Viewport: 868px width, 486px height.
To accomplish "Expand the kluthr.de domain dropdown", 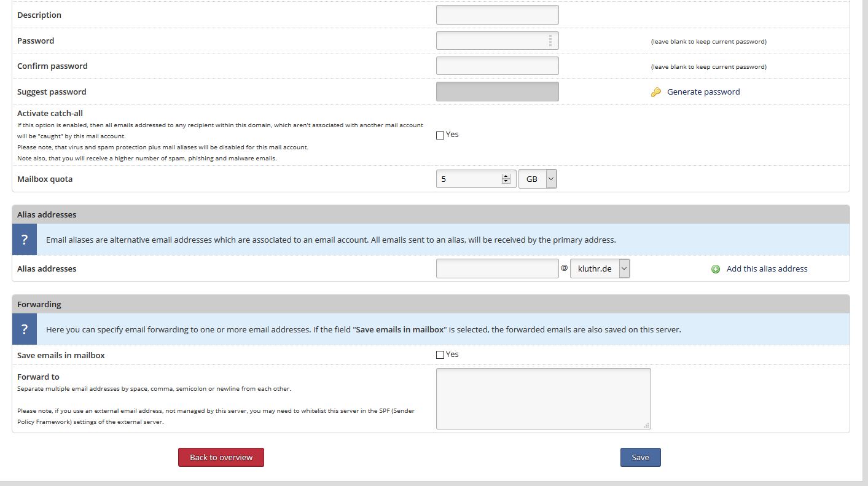I will pyautogui.click(x=600, y=268).
